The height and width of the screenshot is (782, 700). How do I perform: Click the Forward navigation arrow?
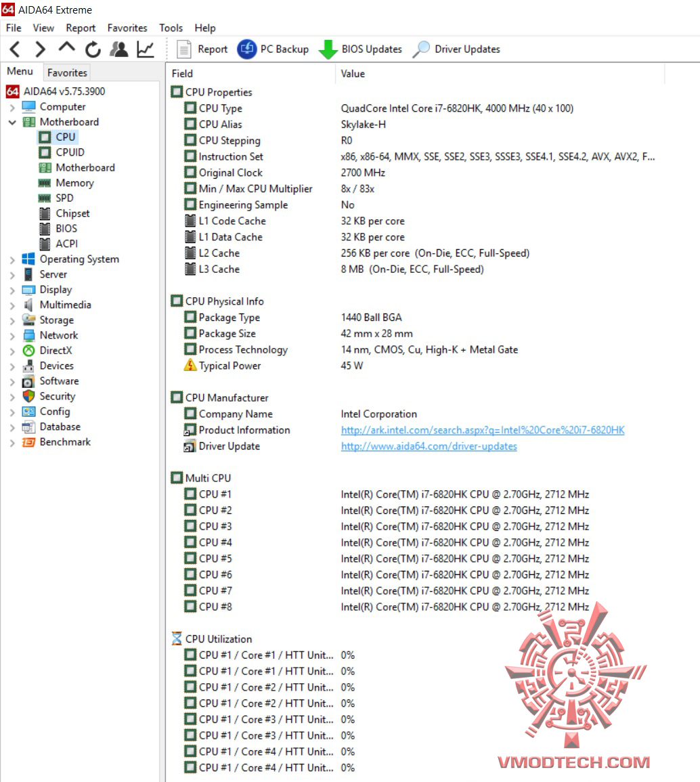(x=41, y=49)
